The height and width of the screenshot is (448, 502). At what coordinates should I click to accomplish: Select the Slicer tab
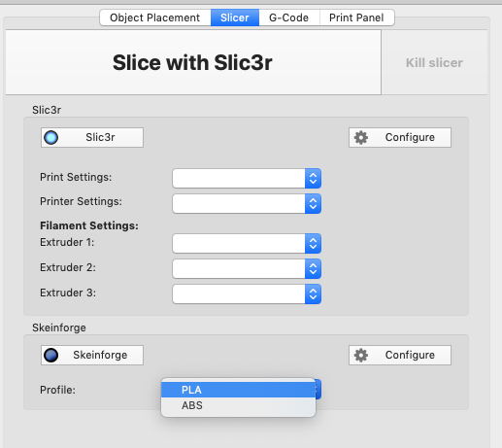click(x=235, y=17)
